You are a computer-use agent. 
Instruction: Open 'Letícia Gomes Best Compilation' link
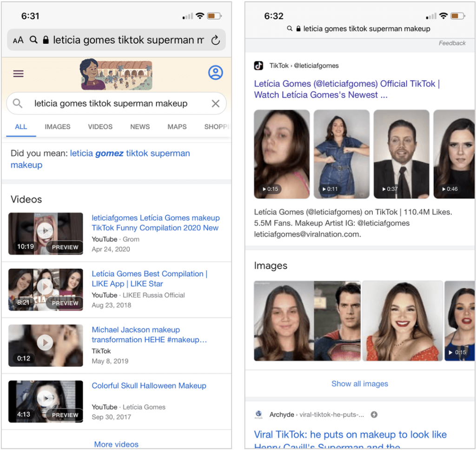(150, 279)
